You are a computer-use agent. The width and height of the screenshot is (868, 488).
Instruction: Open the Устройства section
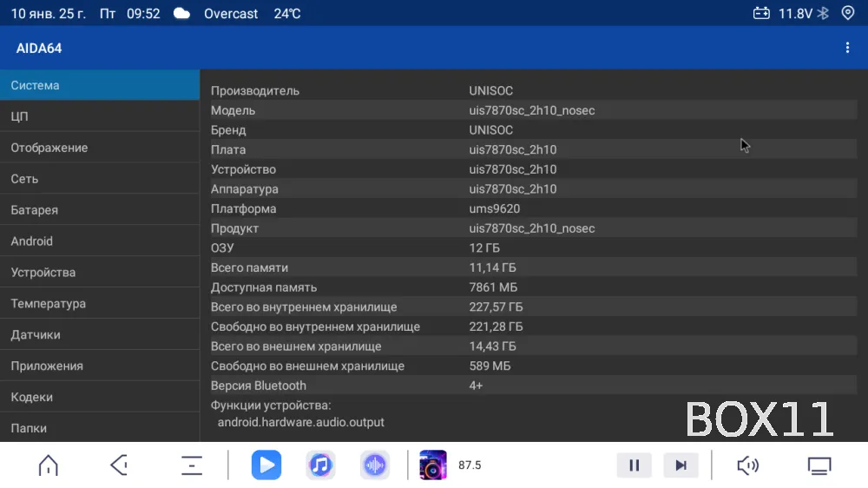click(100, 273)
